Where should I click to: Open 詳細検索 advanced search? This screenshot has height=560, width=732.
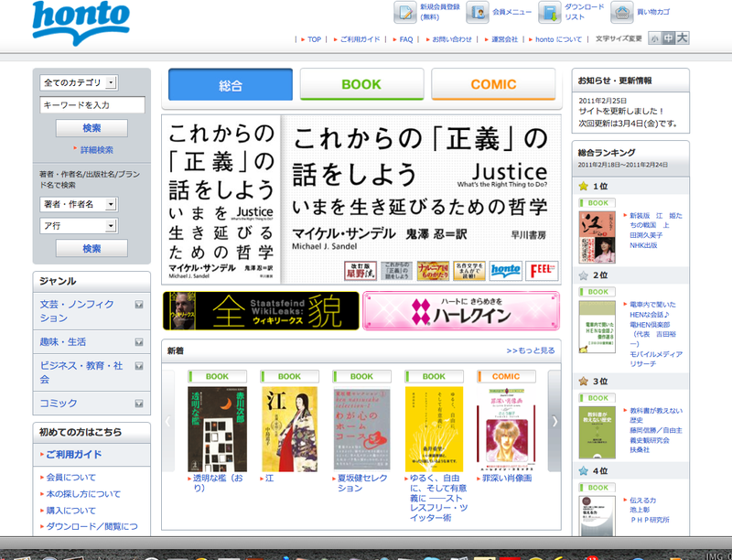97,150
